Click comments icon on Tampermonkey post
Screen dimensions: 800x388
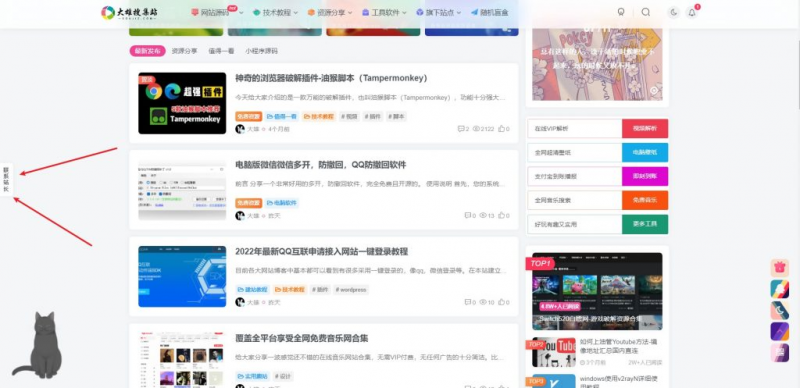pos(461,129)
